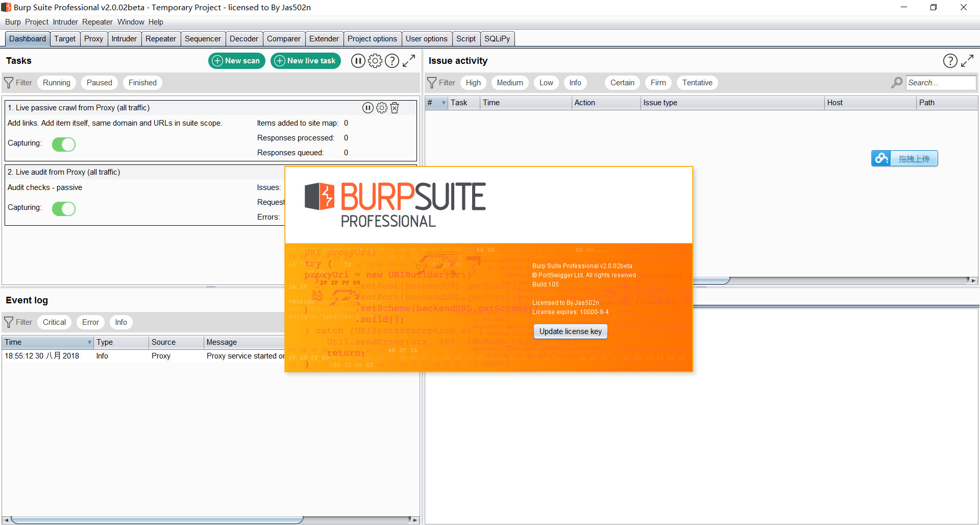
Task: Toggle Capturing for Live passive crawl
Action: click(x=64, y=145)
